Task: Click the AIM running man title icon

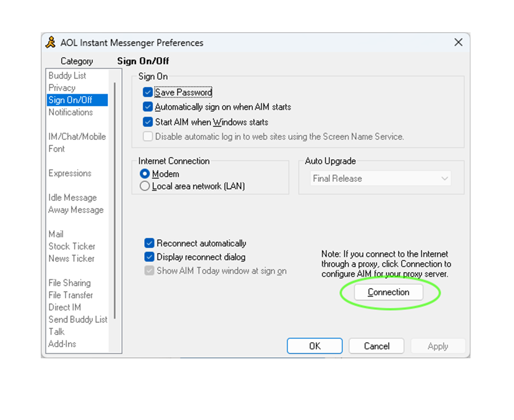Action: pyautogui.click(x=50, y=42)
